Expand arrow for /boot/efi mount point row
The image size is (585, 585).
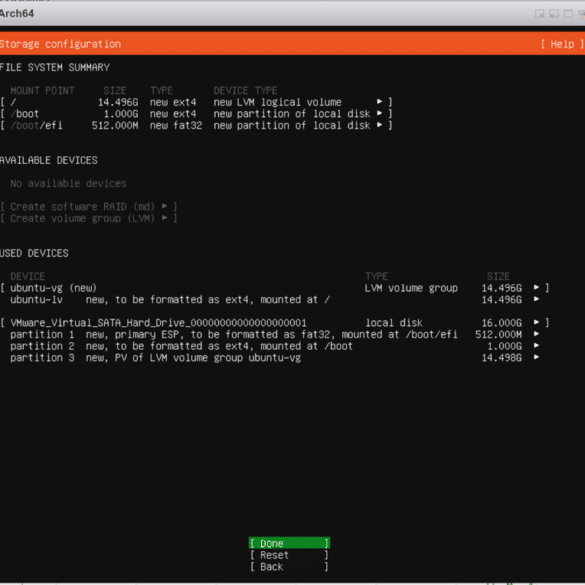[379, 125]
